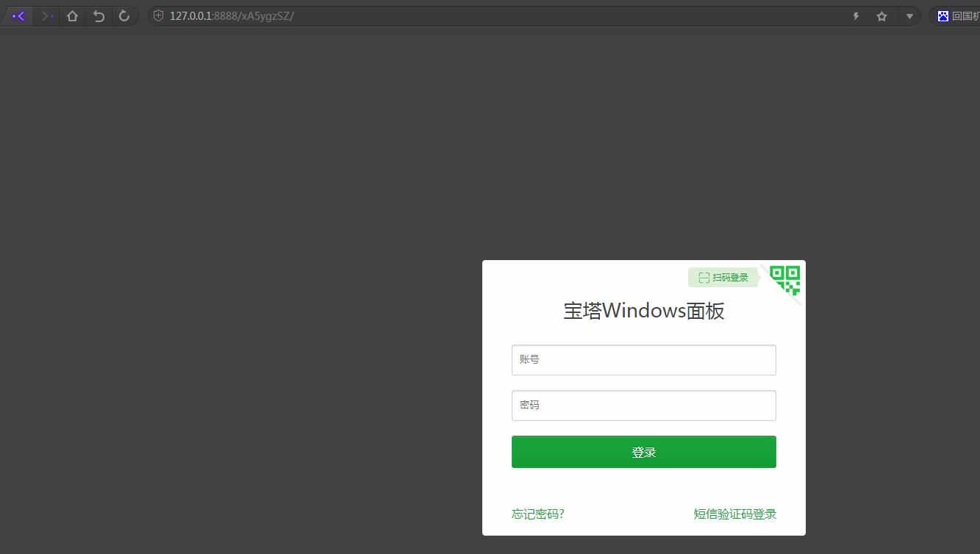This screenshot has height=554, width=980.
Task: Open the 忘记密码? forgot password link
Action: 538,514
